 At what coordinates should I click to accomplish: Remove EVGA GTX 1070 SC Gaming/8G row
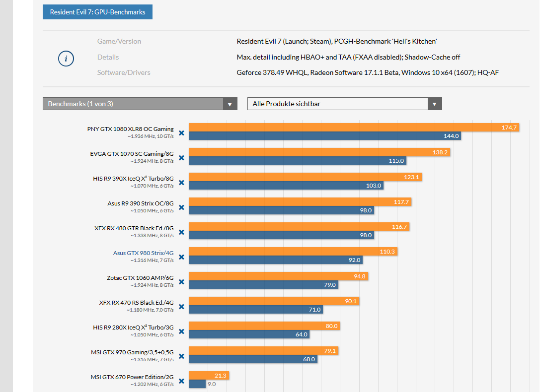[x=181, y=157]
